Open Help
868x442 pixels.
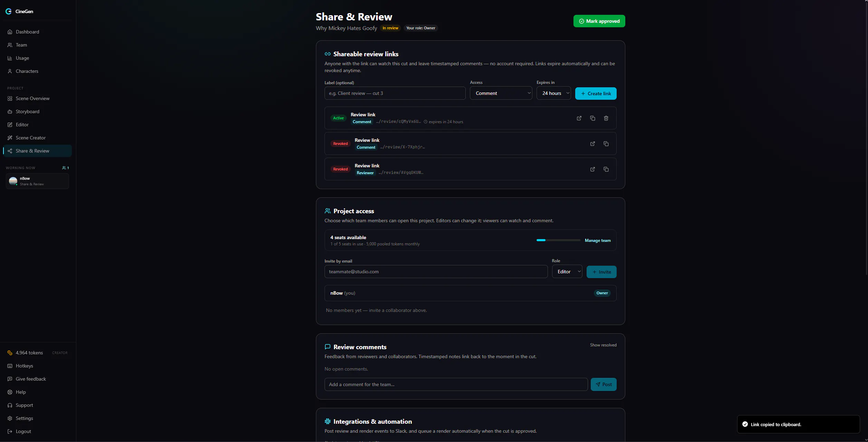(37, 392)
